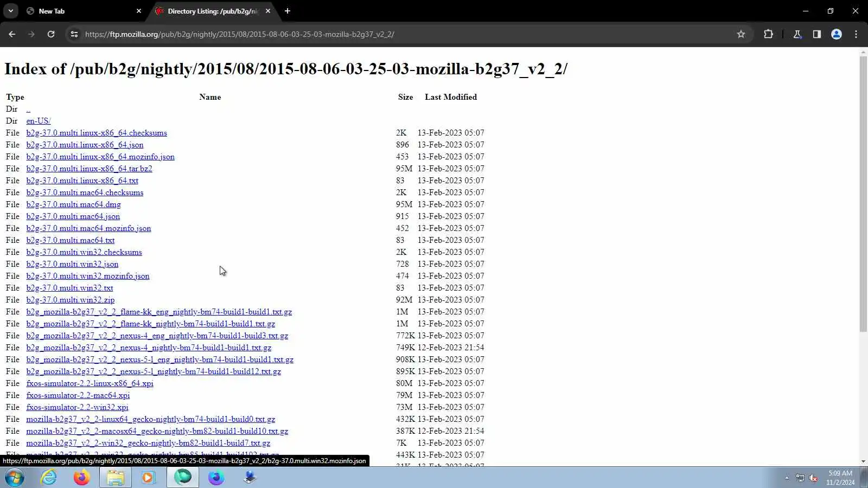Open site information icon in address bar

74,34
